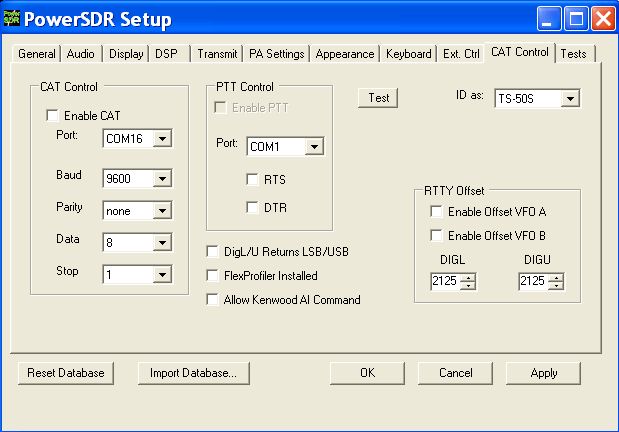Check DigL/U Returns LSB/USB option

click(213, 251)
